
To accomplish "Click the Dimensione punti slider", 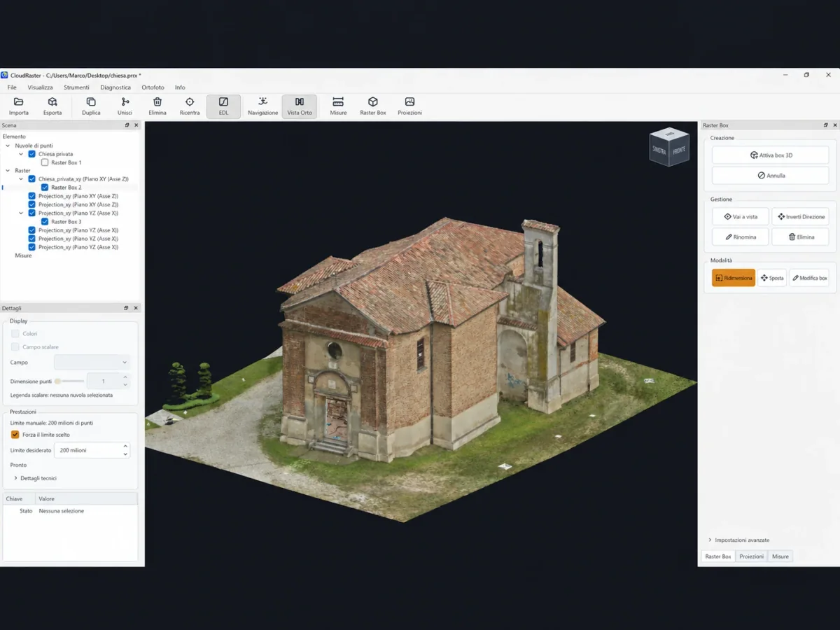I will tap(69, 381).
